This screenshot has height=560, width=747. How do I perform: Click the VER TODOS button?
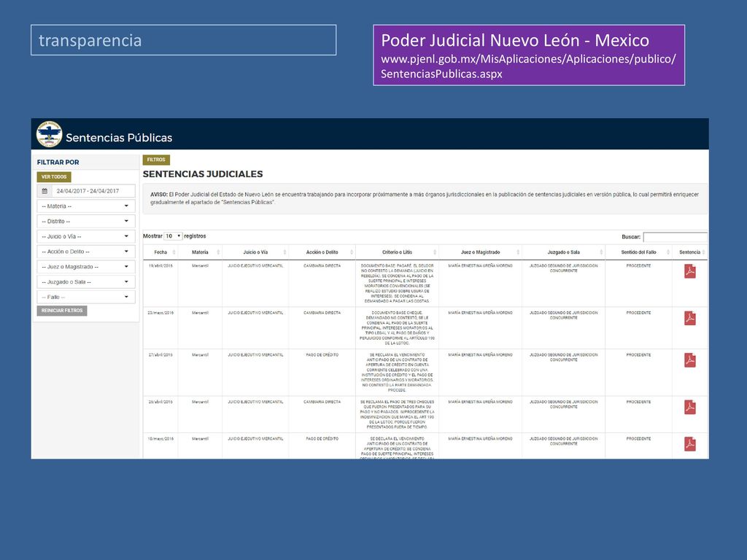click(54, 177)
